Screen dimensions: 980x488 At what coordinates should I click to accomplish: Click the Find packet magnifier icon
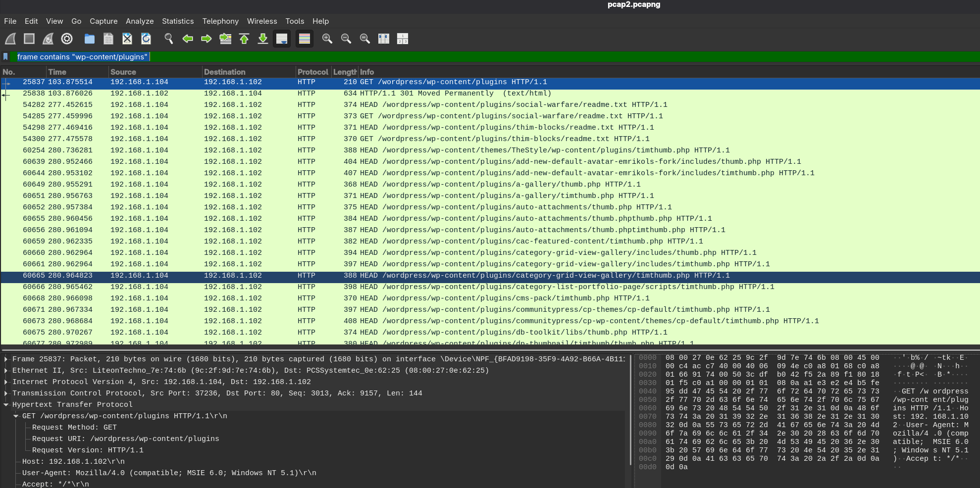tap(169, 39)
